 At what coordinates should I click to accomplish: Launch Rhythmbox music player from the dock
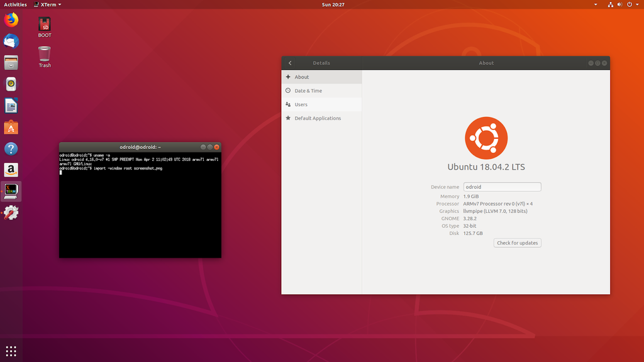pos(10,84)
